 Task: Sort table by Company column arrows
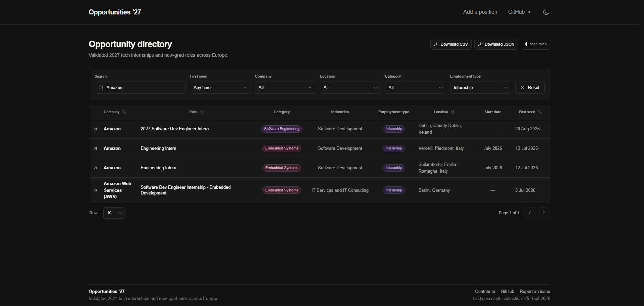coord(124,112)
